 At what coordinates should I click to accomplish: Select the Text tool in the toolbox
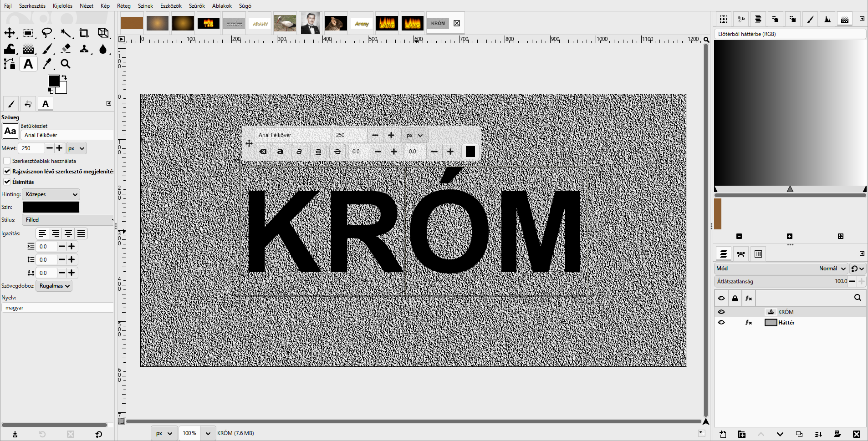tap(28, 64)
